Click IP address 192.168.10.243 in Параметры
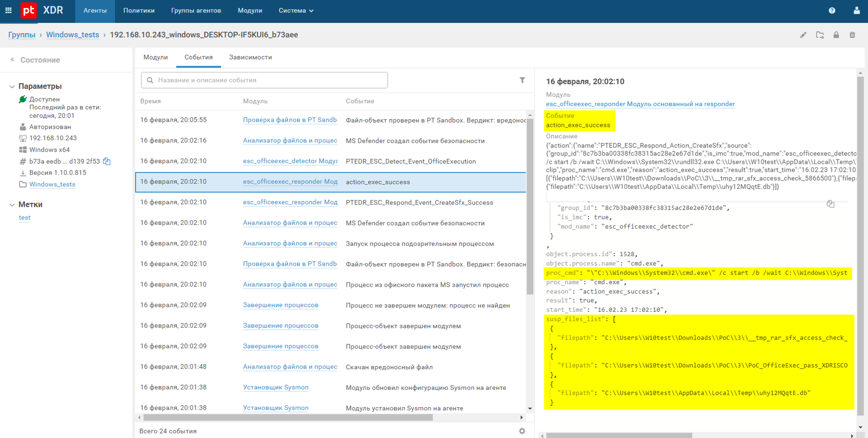Viewport: 868px width, 438px height. pyautogui.click(x=53, y=138)
